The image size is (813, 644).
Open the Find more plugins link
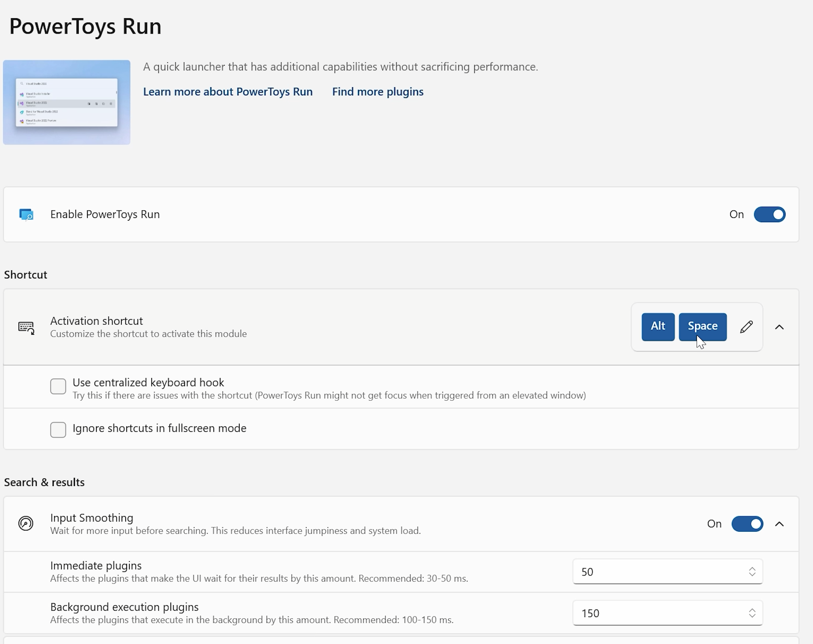click(x=378, y=92)
